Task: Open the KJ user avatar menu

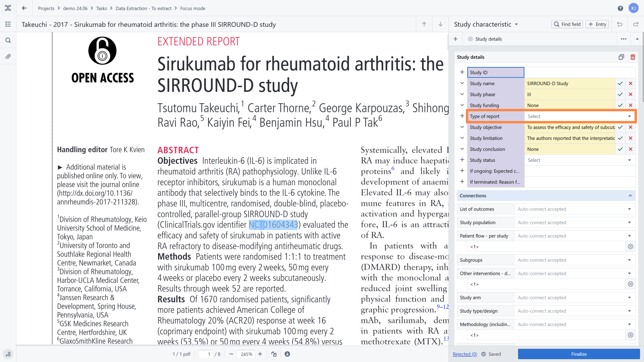Action: 633,8
